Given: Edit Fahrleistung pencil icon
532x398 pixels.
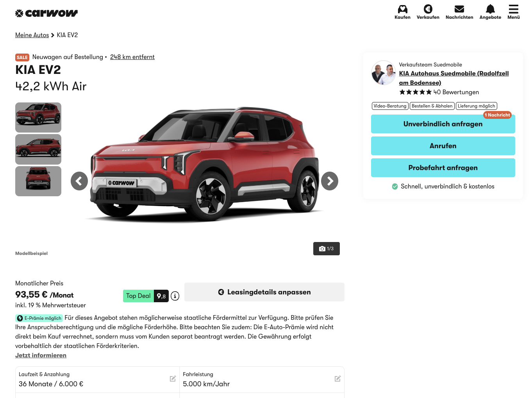Looking at the screenshot, I should [337, 378].
